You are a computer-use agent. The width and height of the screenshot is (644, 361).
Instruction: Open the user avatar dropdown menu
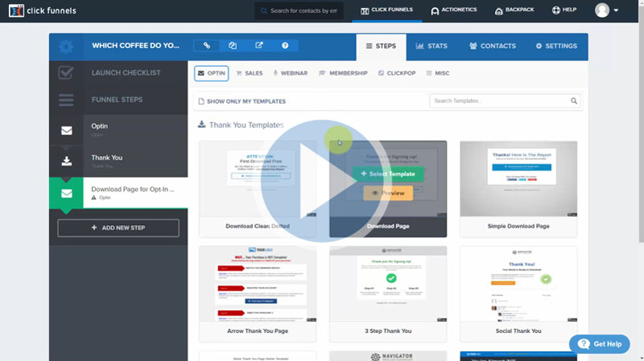click(606, 10)
